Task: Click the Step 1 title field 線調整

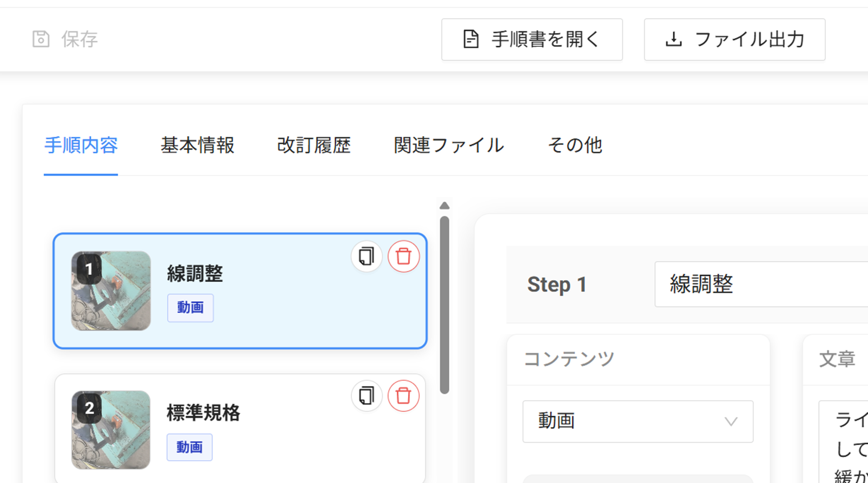Action: click(760, 284)
